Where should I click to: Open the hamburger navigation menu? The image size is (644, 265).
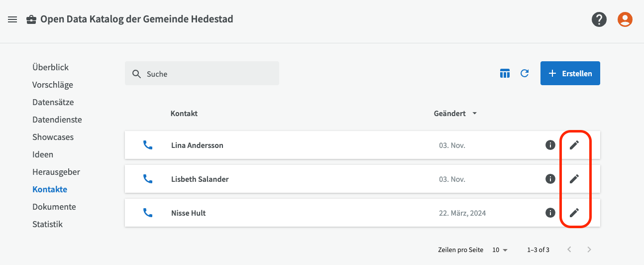[x=12, y=19]
